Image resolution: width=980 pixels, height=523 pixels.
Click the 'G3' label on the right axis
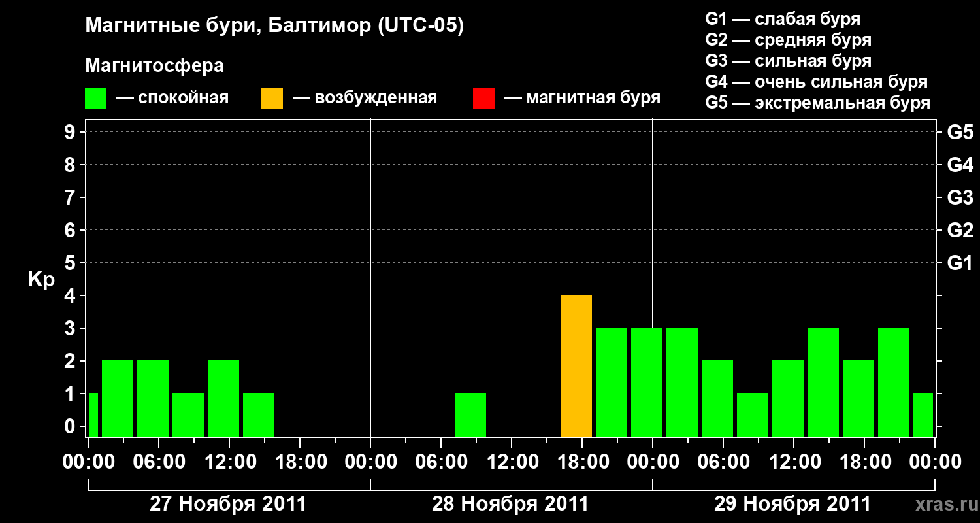[x=960, y=197]
